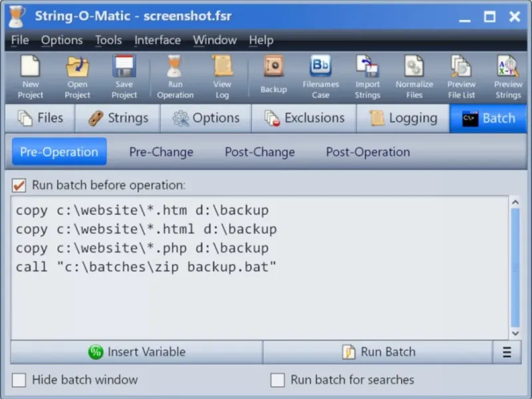This screenshot has width=532, height=399.
Task: Select the Batch tab
Action: click(x=488, y=118)
